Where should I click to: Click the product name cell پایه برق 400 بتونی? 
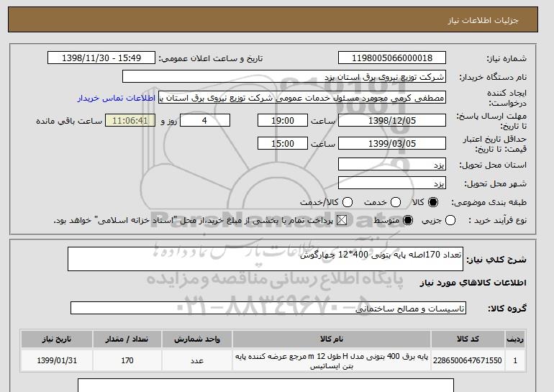coord(332,360)
